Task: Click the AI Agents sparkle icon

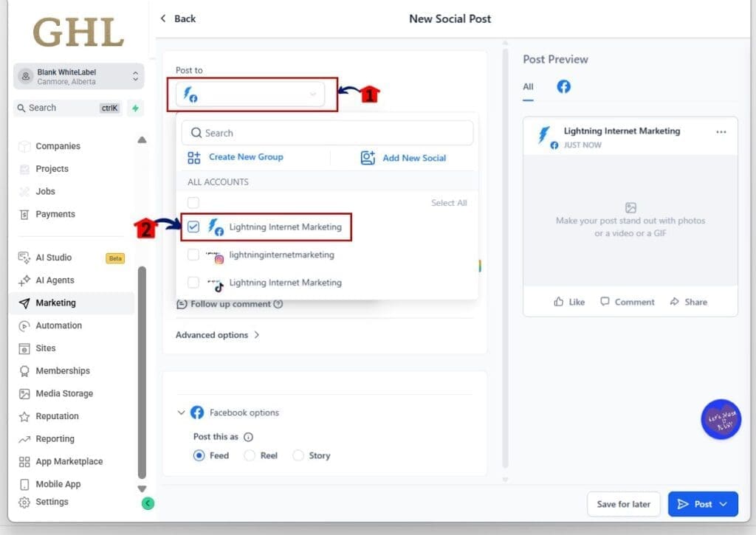Action: tap(24, 280)
